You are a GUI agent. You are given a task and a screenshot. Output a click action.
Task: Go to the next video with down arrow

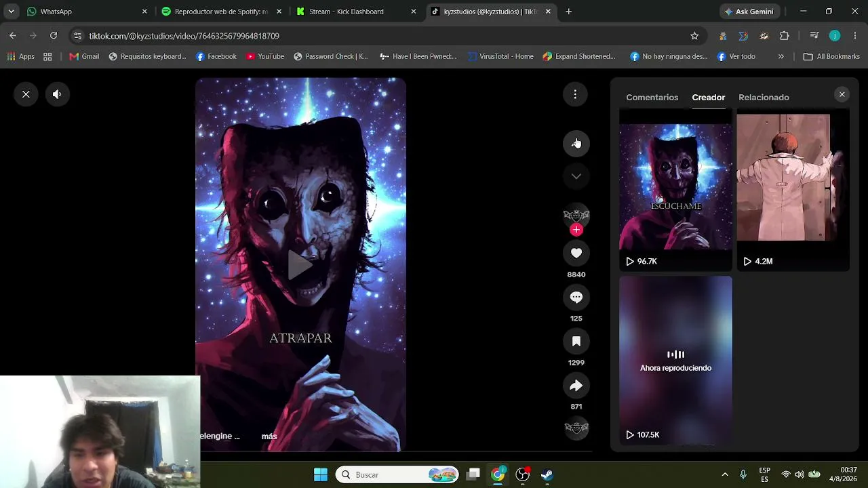[x=576, y=176]
